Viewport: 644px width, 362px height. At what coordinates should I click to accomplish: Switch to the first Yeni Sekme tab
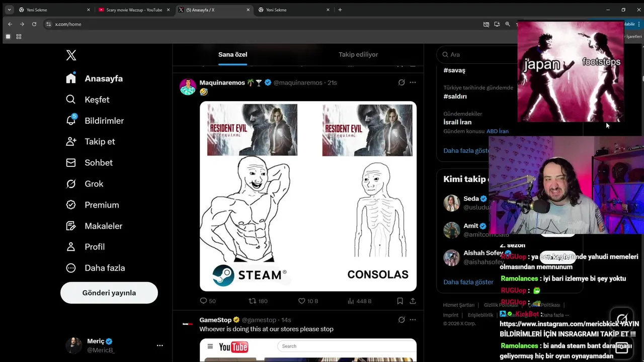(54, 10)
